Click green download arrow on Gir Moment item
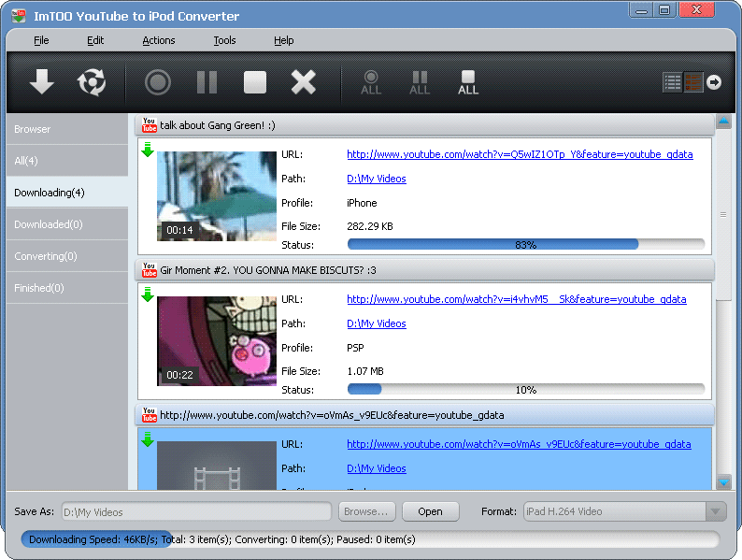The height and width of the screenshot is (560, 742). tap(148, 294)
